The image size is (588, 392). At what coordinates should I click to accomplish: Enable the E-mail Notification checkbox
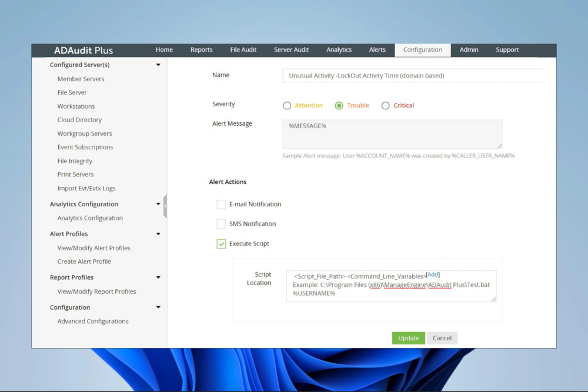221,205
